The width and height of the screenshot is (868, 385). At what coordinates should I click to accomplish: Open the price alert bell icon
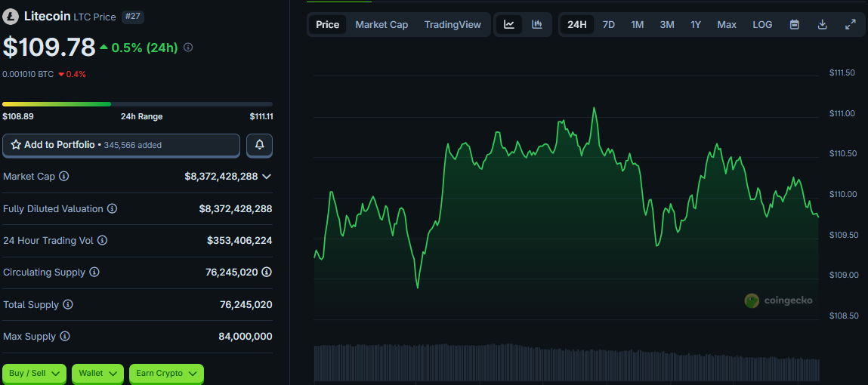259,145
